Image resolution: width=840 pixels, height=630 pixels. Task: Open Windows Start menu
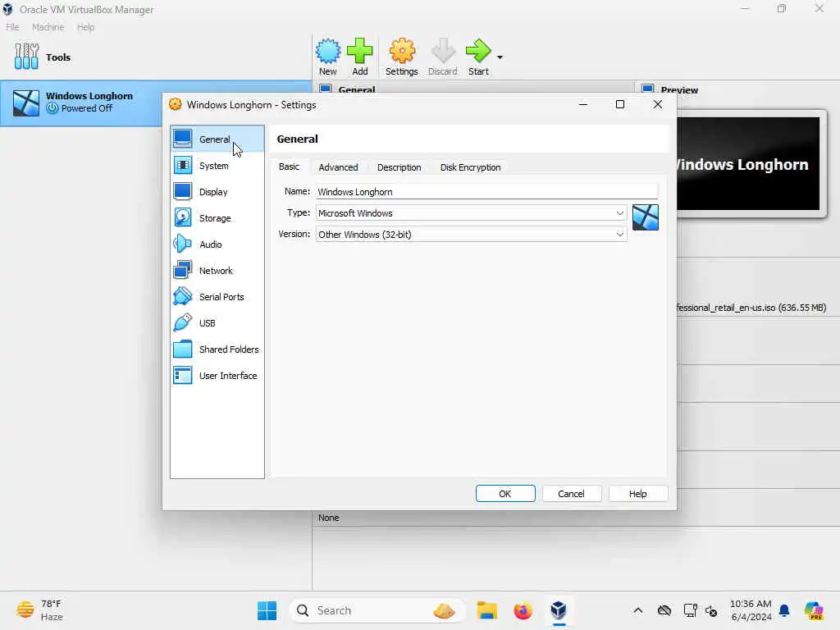(x=267, y=610)
